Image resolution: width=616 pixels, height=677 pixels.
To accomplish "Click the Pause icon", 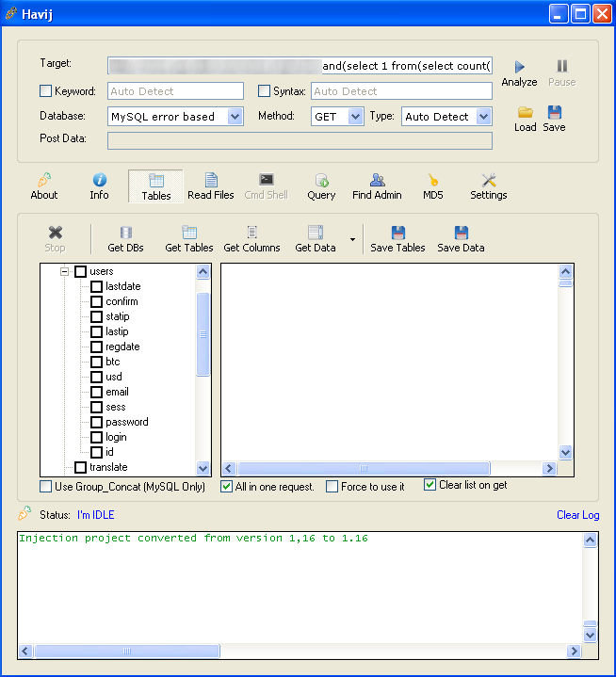I will coord(562,66).
